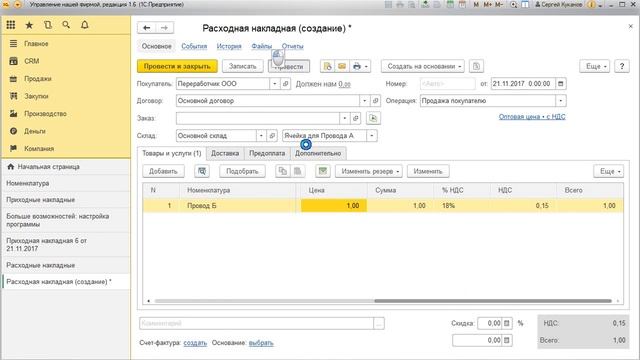
Task: Open calendar picker for document date
Action: click(x=560, y=84)
